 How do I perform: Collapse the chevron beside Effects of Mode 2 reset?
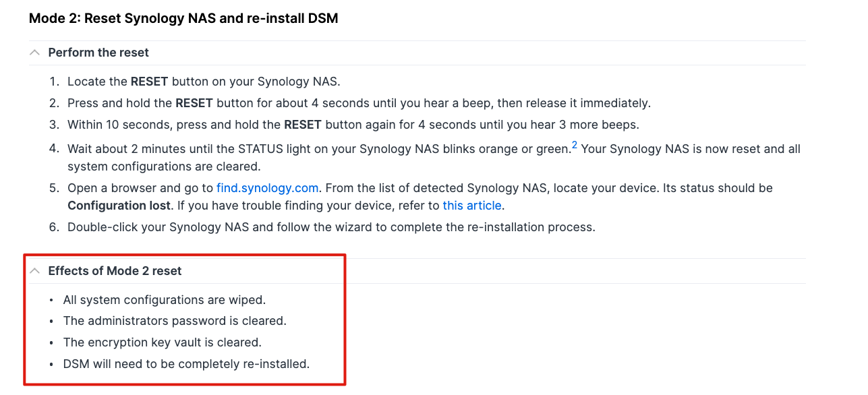(x=35, y=271)
